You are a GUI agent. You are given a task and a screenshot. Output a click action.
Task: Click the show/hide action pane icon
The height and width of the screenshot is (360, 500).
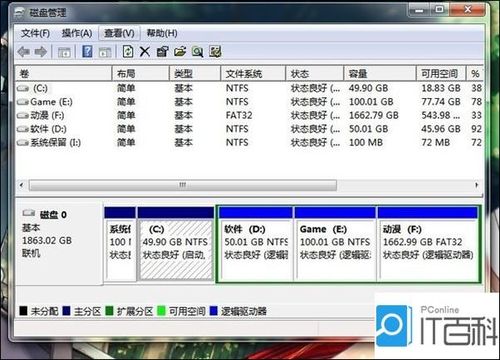[x=105, y=52]
